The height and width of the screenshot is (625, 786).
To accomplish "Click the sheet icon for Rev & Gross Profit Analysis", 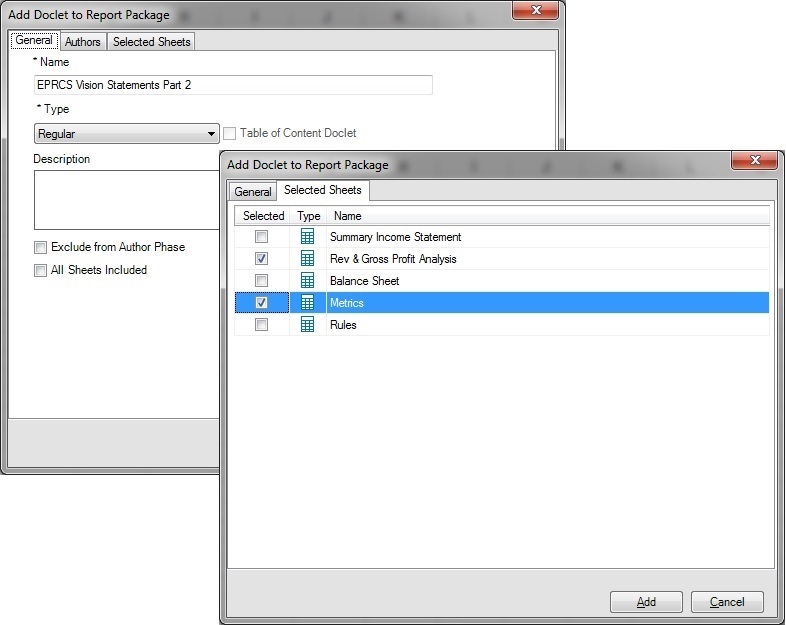I will click(307, 259).
